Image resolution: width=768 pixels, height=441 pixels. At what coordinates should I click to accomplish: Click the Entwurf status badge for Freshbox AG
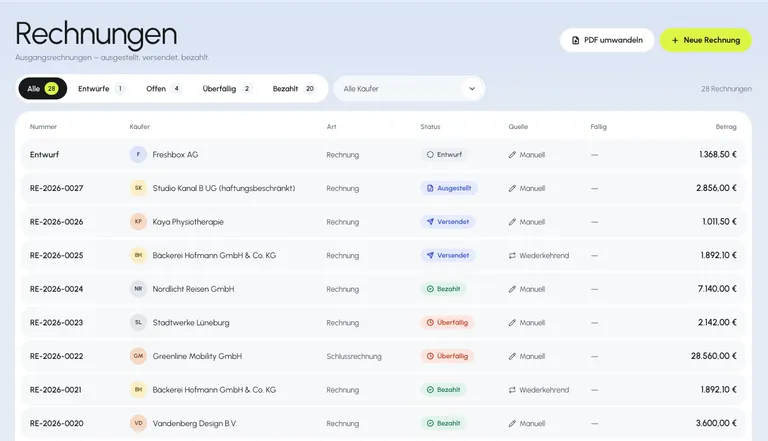tap(444, 154)
